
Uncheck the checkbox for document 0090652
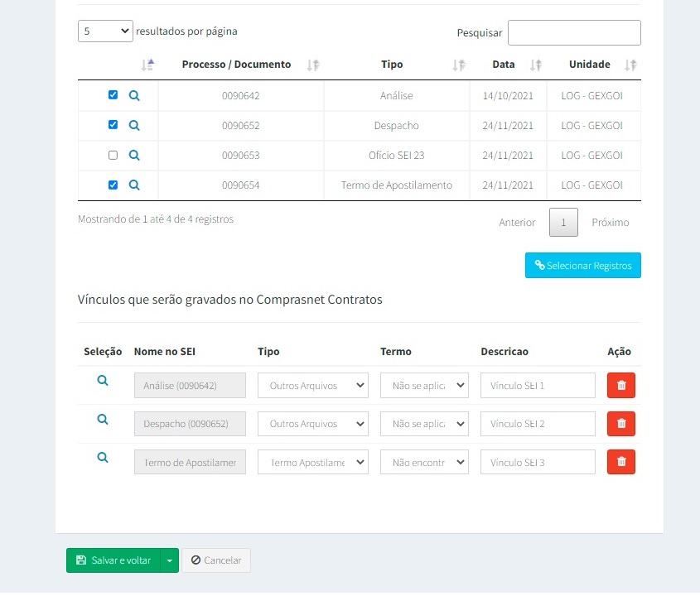113,124
